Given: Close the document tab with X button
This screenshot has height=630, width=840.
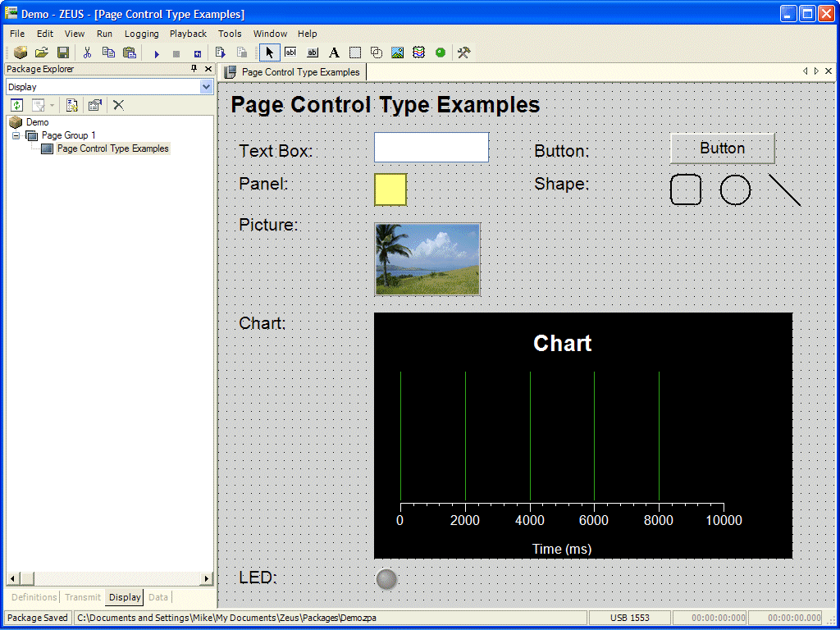Looking at the screenshot, I should coord(829,71).
